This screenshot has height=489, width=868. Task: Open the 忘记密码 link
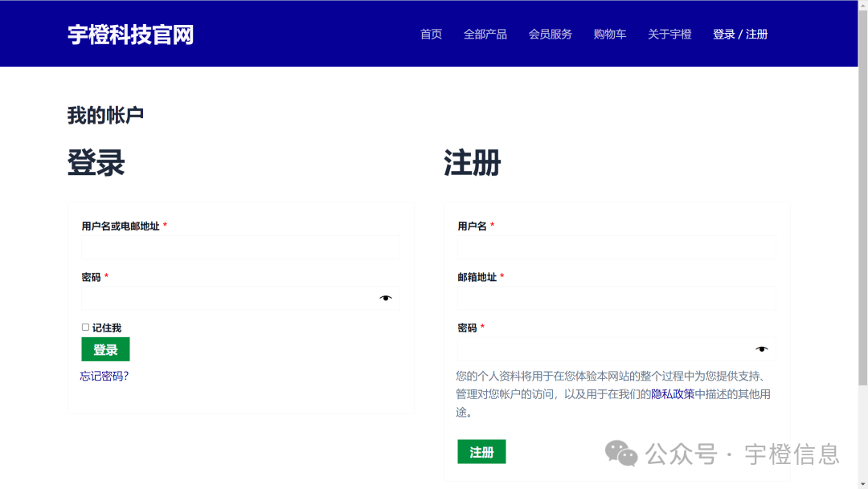tap(104, 375)
